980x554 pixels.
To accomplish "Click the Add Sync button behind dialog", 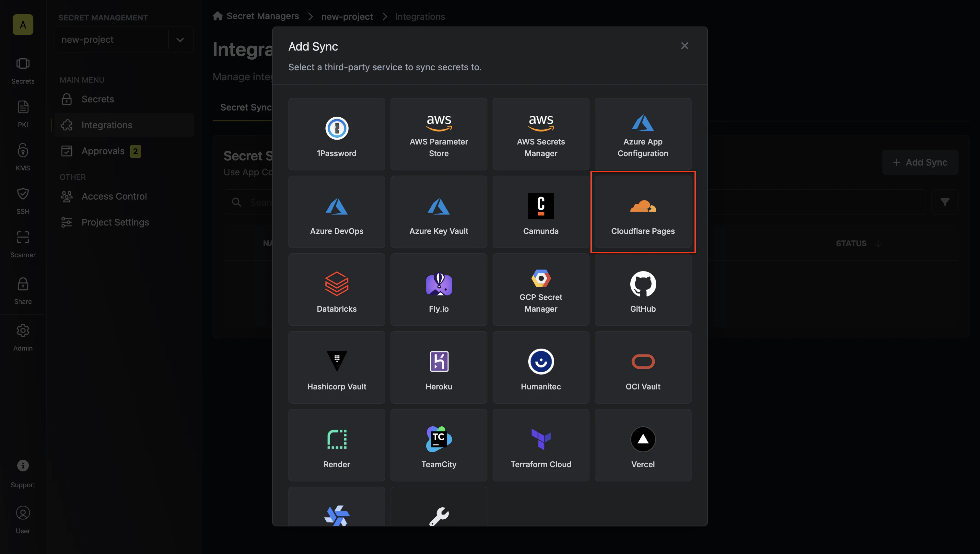I will click(919, 162).
